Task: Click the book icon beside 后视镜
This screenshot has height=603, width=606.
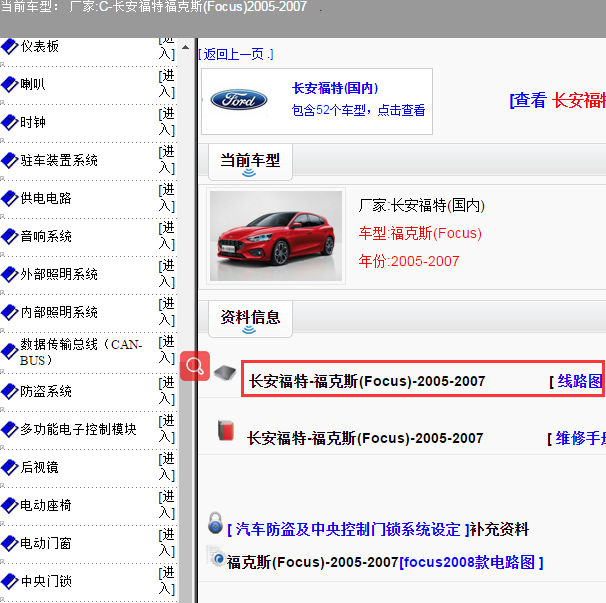Action: pos(9,467)
